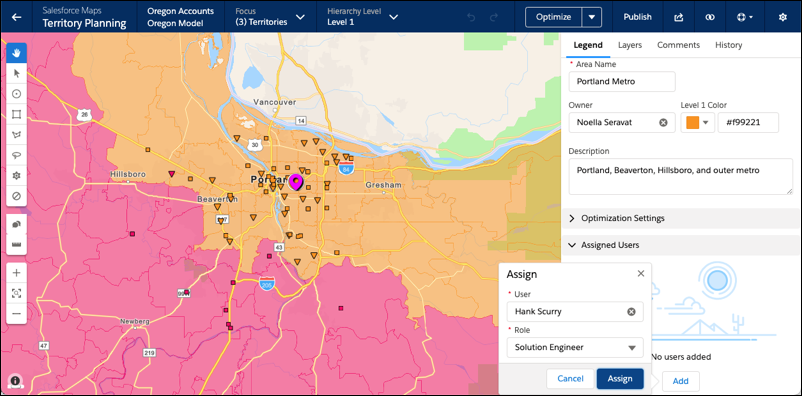Click the Description text area
Image resolution: width=802 pixels, height=396 pixels.
(680, 176)
